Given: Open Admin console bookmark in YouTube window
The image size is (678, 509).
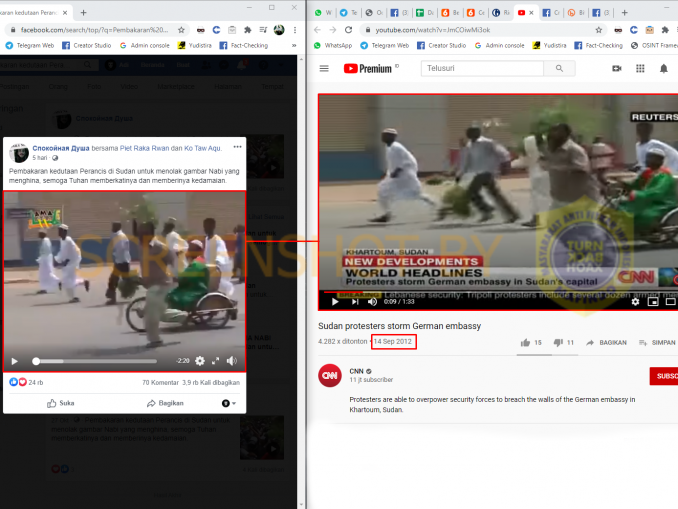Looking at the screenshot, I should 499,45.
